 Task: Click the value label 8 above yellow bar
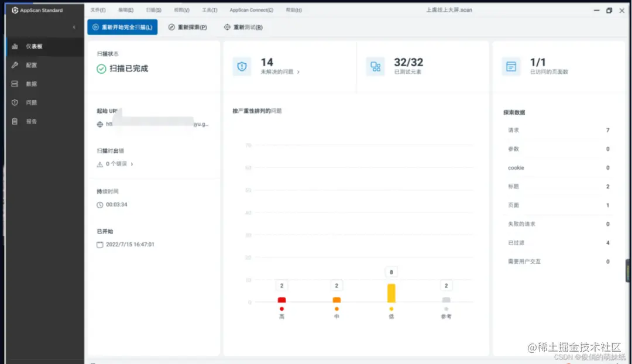(391, 272)
